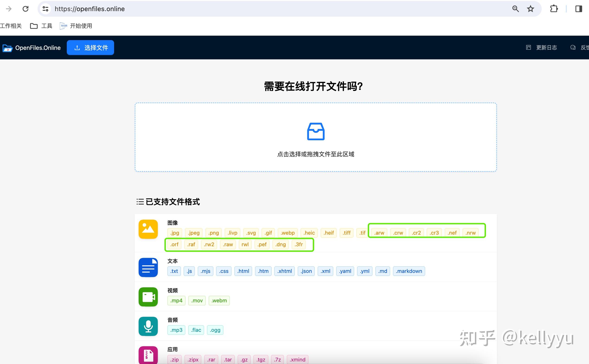
Task: Click the .xmind format tag
Action: (x=297, y=359)
